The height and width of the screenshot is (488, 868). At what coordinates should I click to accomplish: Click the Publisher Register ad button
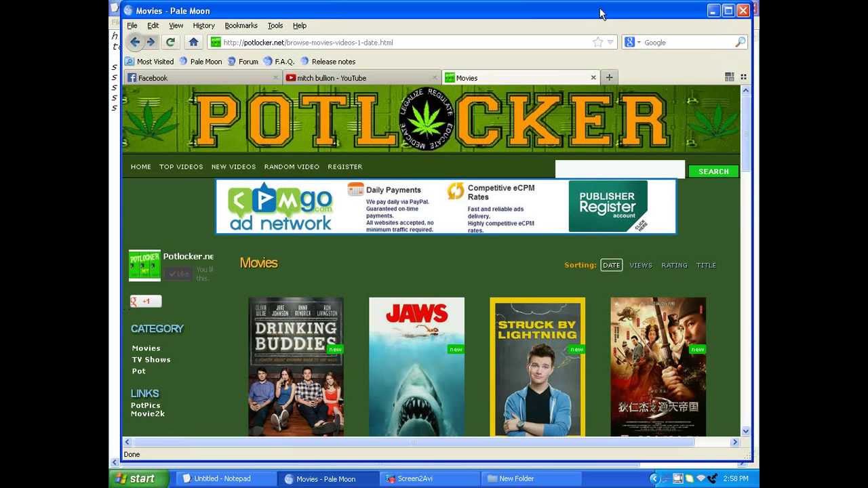(608, 206)
